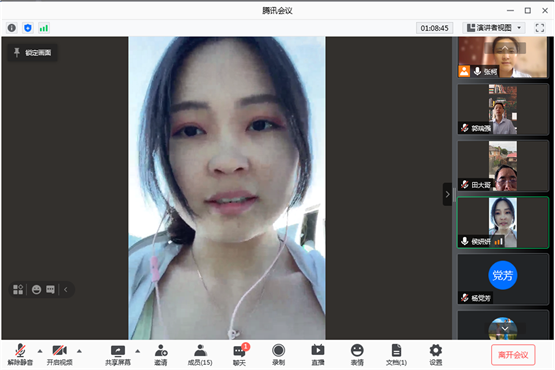Open the emoji reactions icon in toolbar
Viewport: 555px width, 370px height.
(x=357, y=355)
